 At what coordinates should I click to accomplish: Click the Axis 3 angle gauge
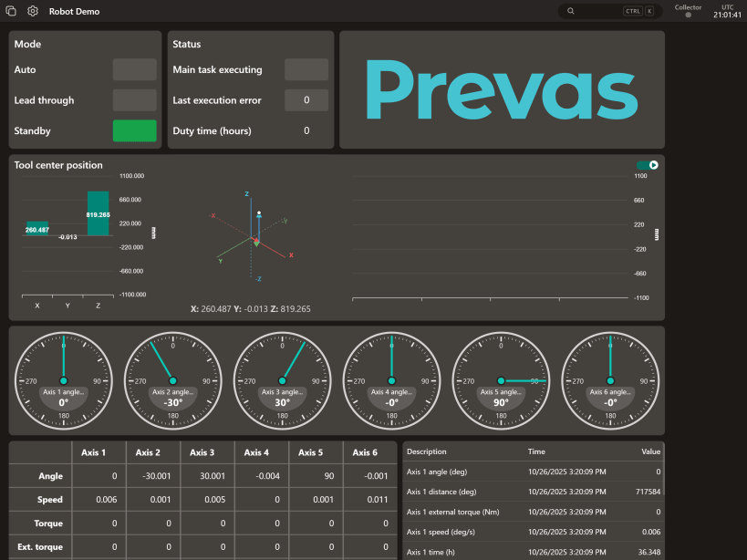282,380
